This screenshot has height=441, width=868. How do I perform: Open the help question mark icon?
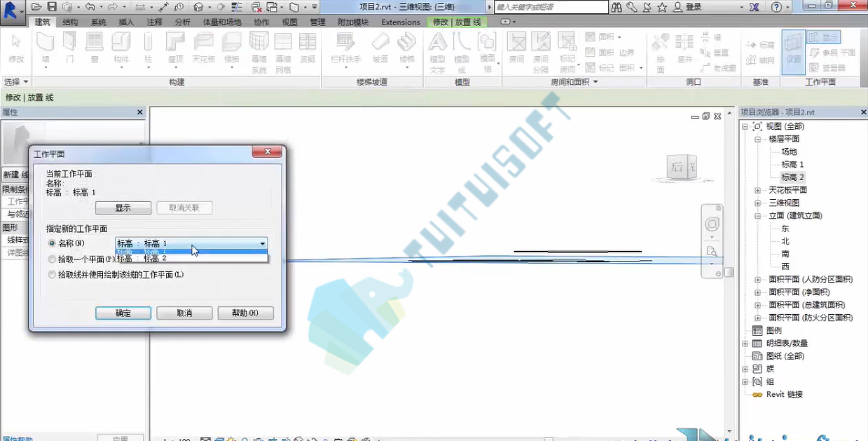point(776,7)
